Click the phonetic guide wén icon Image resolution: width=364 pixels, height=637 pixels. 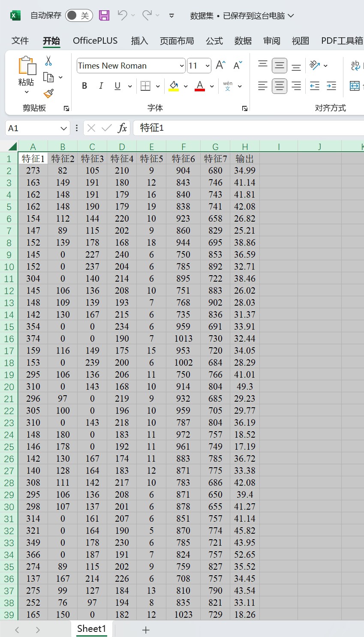(228, 86)
